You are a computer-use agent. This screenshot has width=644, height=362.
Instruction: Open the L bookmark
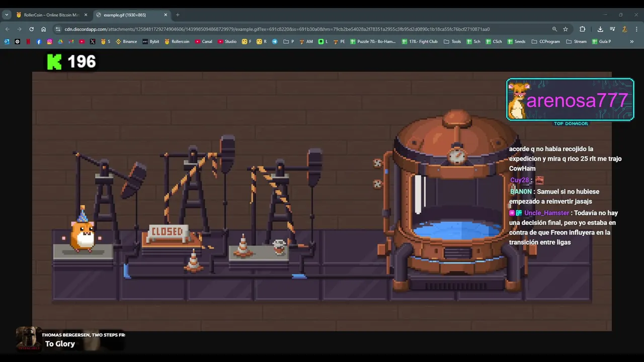click(323, 42)
